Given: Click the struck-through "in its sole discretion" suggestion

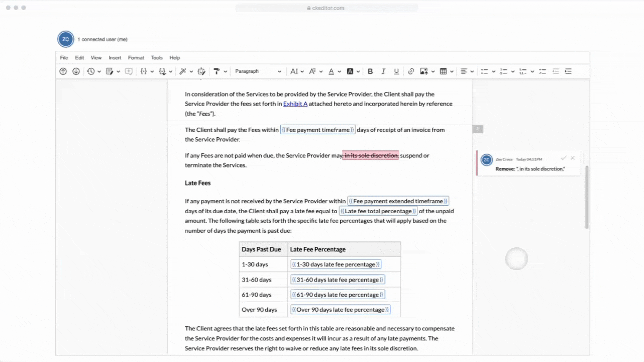Looking at the screenshot, I should [x=371, y=155].
